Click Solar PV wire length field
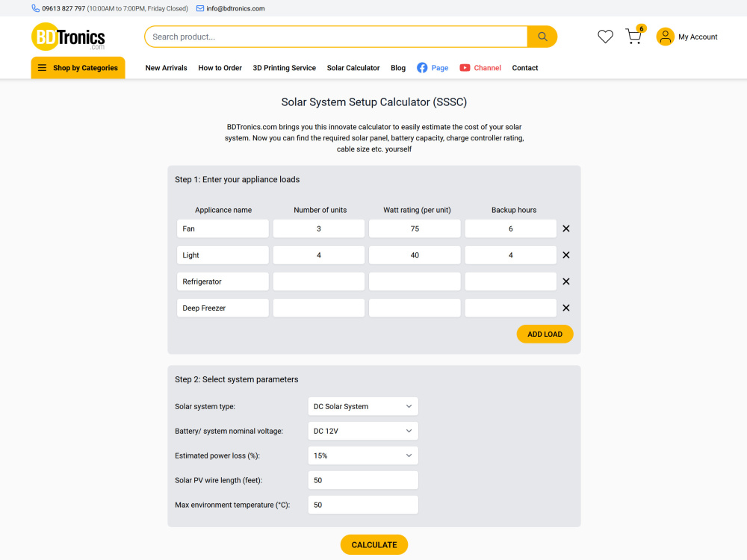Screen dimensions: 747x560 point(363,480)
